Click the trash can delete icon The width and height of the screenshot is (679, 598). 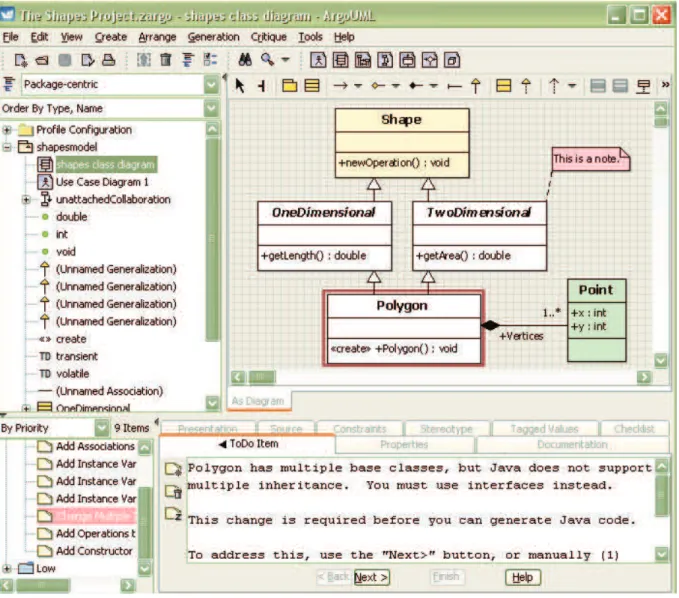(165, 60)
